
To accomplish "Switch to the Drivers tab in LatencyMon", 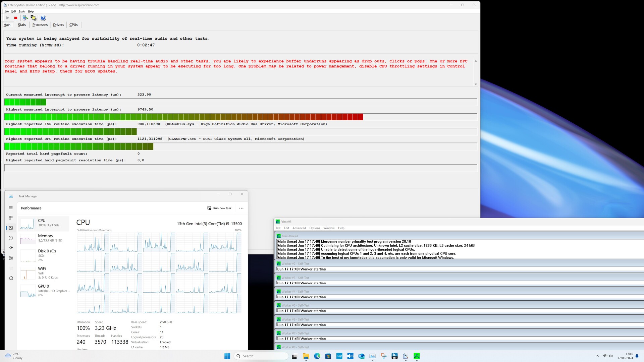I will pyautogui.click(x=58, y=25).
